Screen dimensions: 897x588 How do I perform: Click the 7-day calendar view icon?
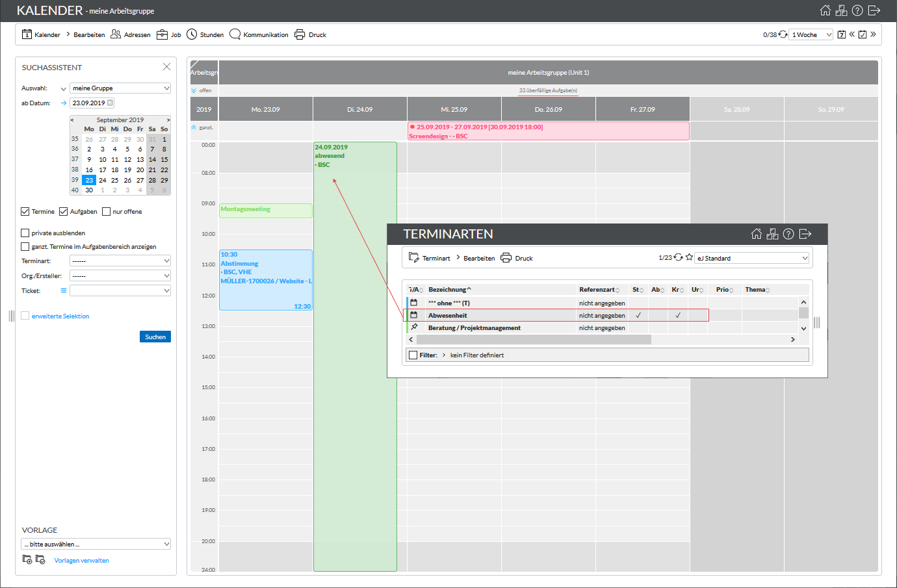pyautogui.click(x=842, y=34)
